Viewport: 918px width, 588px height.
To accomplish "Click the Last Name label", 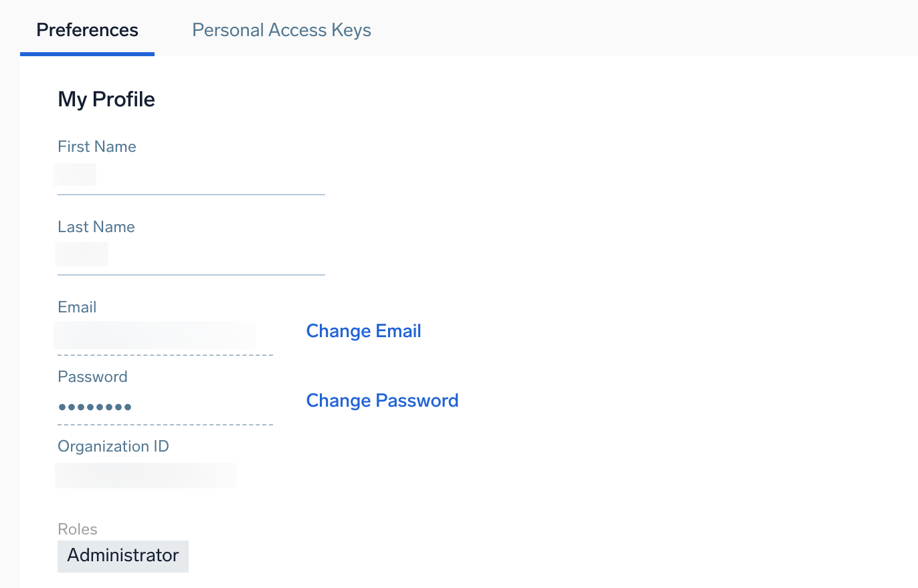I will (96, 227).
